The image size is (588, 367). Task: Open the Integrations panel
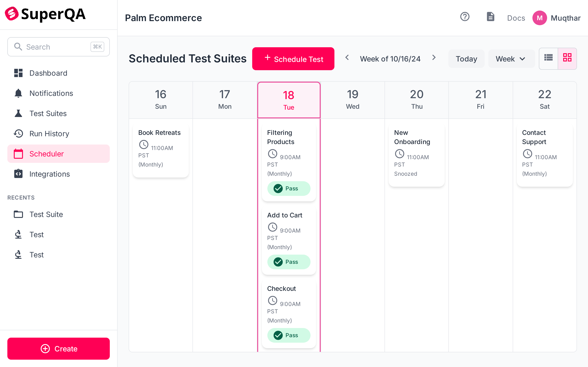[x=49, y=174]
